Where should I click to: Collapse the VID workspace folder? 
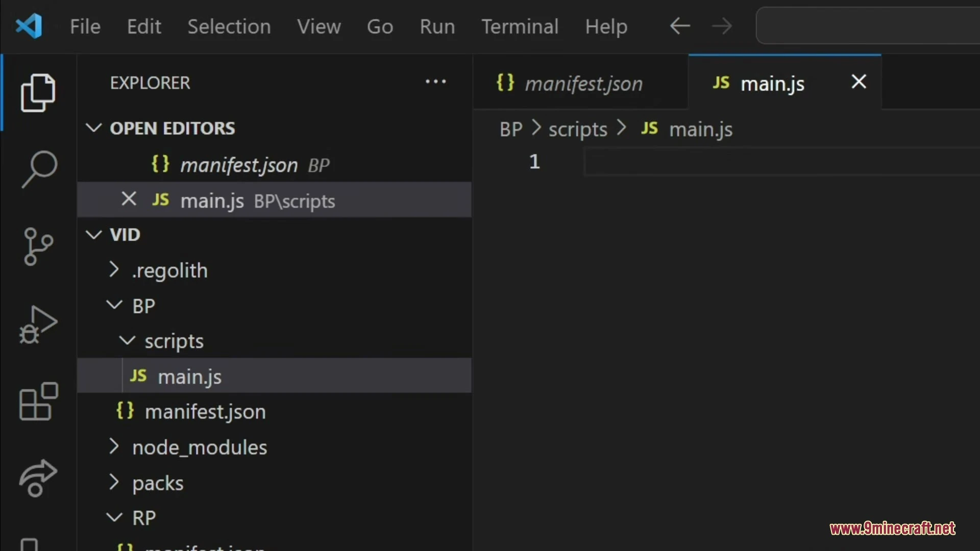(x=94, y=235)
